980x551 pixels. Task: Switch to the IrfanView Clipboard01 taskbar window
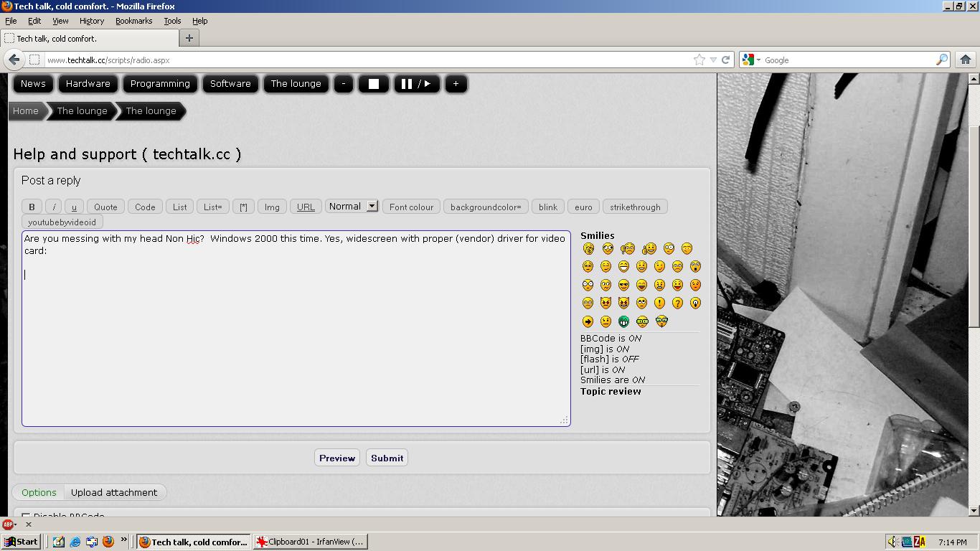point(310,542)
